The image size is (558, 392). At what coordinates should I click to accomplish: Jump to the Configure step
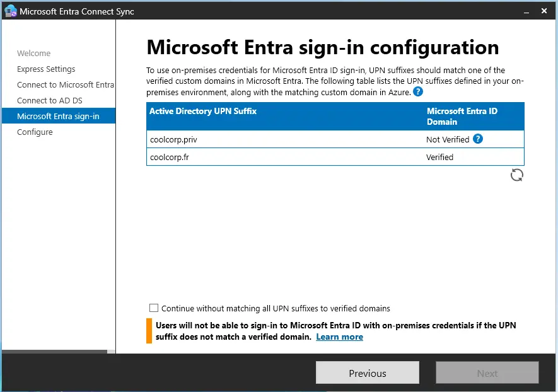(x=35, y=132)
